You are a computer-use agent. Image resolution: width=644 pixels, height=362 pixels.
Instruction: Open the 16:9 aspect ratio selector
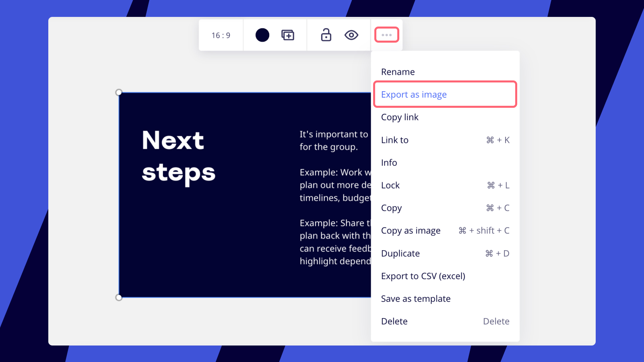click(x=221, y=35)
